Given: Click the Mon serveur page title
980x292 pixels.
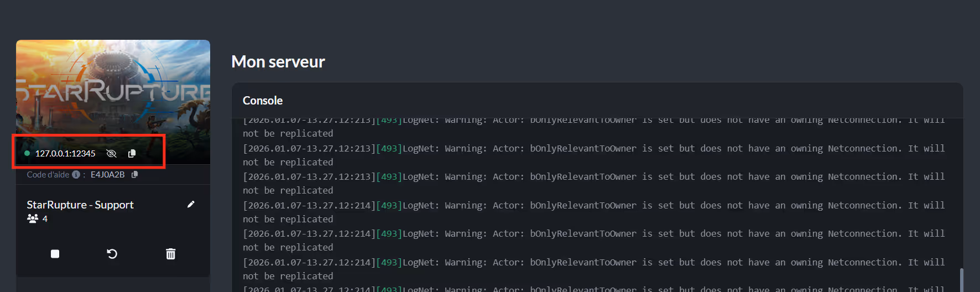Looking at the screenshot, I should click(x=278, y=61).
